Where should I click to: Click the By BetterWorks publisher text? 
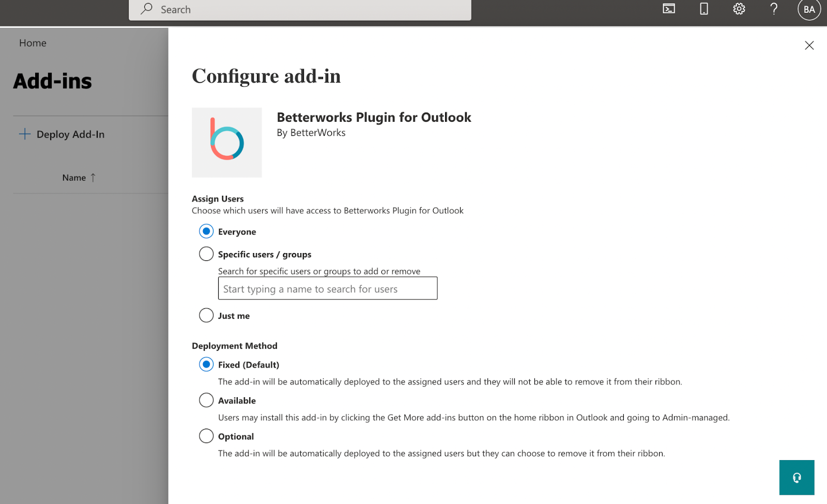pyautogui.click(x=311, y=133)
